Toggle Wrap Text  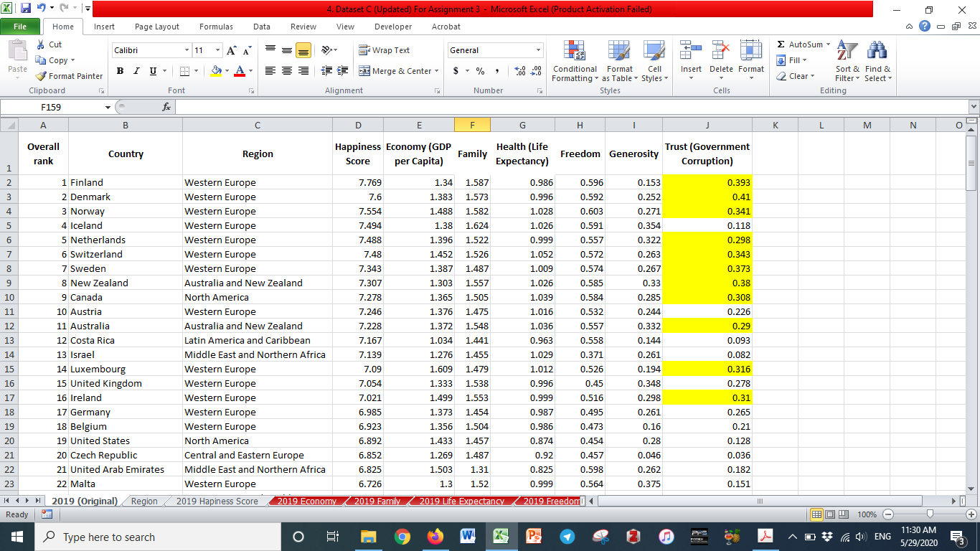tap(385, 50)
